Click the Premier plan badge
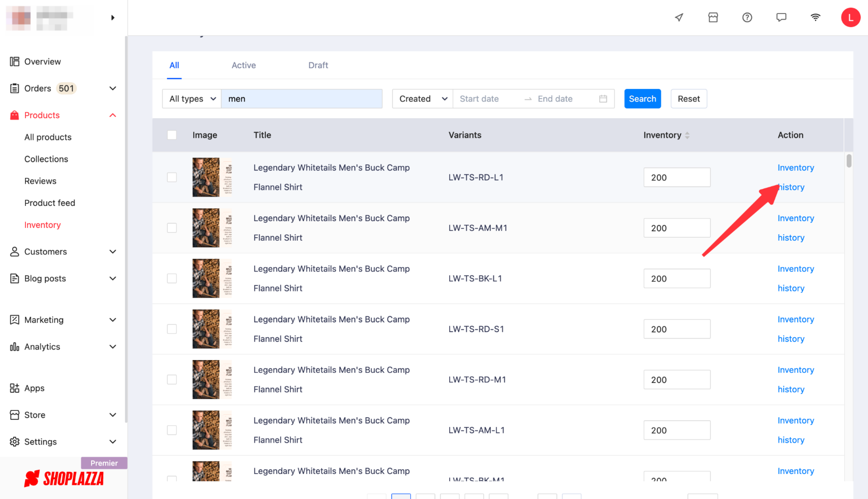 click(x=104, y=463)
